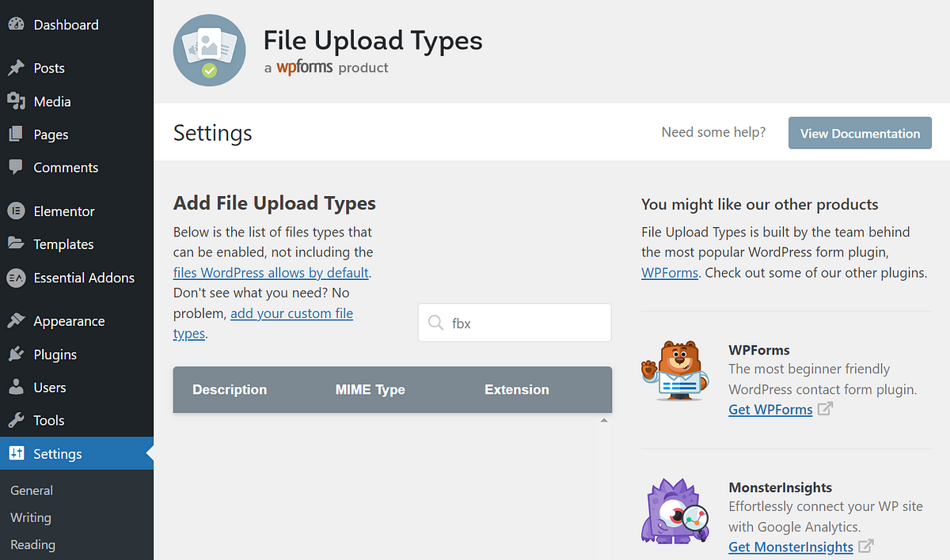The width and height of the screenshot is (950, 560).
Task: Open General settings submenu
Action: coord(32,490)
